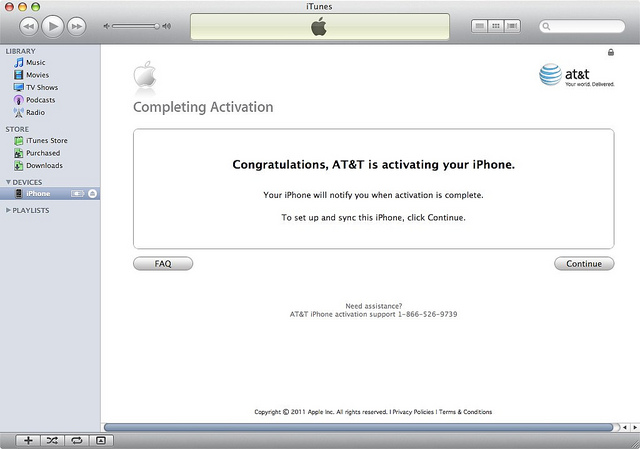
Task: Switch to list view
Action: tap(480, 26)
